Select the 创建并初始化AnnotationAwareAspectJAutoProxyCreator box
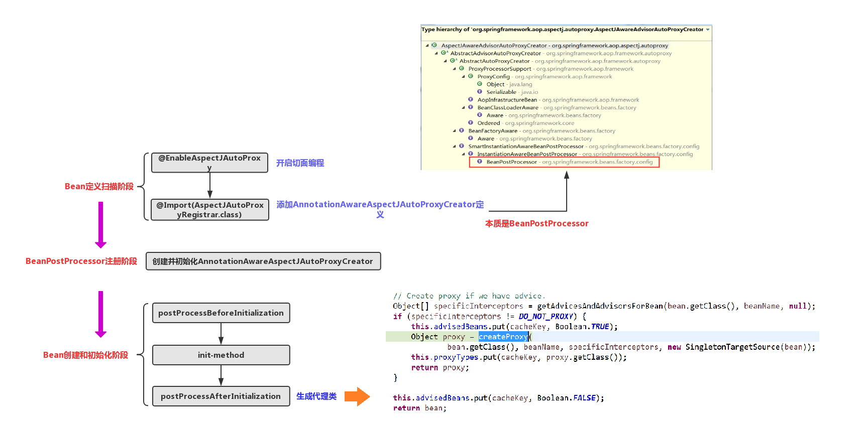 [263, 261]
